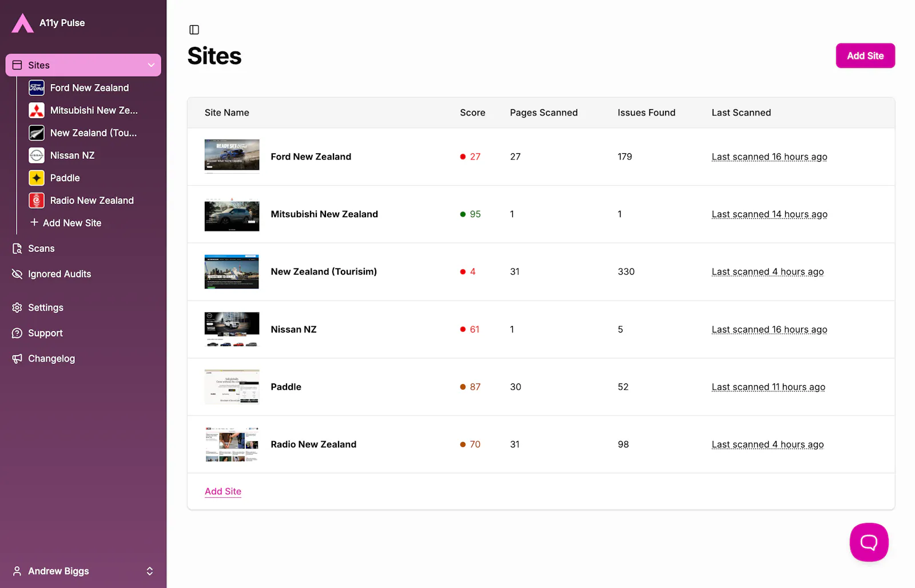Image resolution: width=915 pixels, height=588 pixels.
Task: Select Radio New Zealand in sidebar tree
Action: coord(92,201)
